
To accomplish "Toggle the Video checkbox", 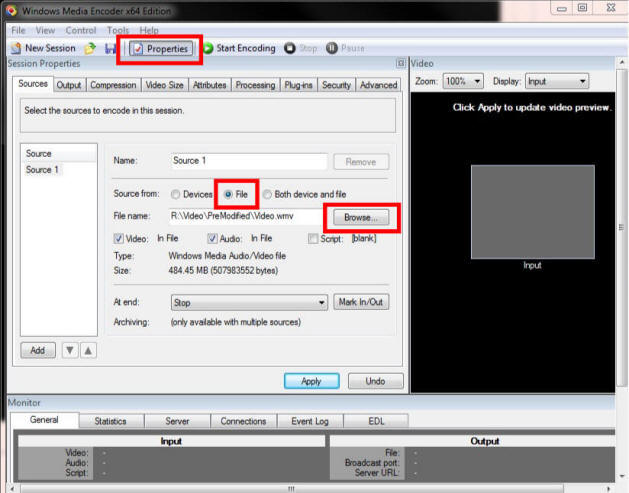I will (x=119, y=239).
